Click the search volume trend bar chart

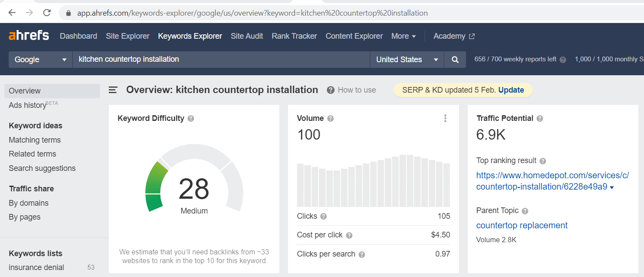tap(373, 181)
